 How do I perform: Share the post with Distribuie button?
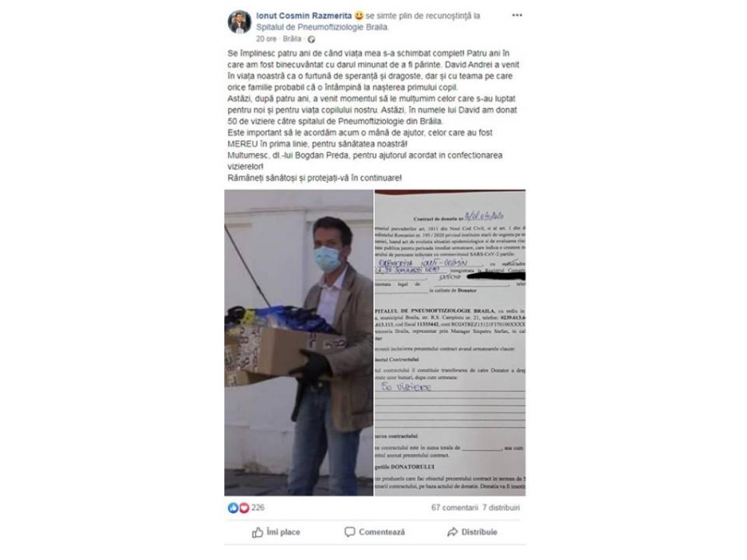pos(472,532)
